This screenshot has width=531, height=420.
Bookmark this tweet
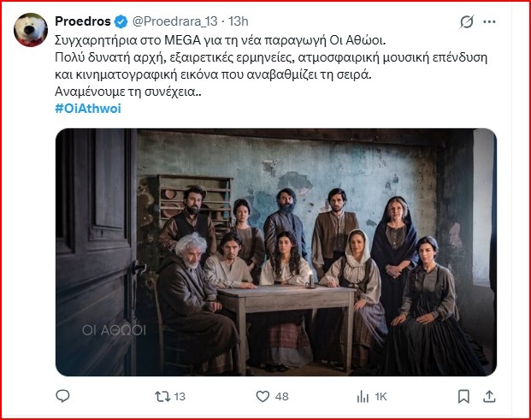463,396
